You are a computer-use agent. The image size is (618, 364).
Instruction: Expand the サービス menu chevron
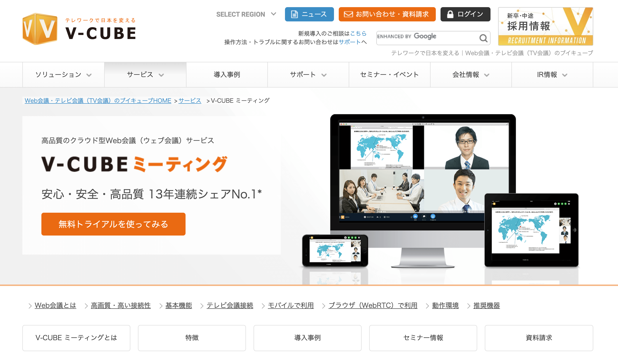point(161,75)
